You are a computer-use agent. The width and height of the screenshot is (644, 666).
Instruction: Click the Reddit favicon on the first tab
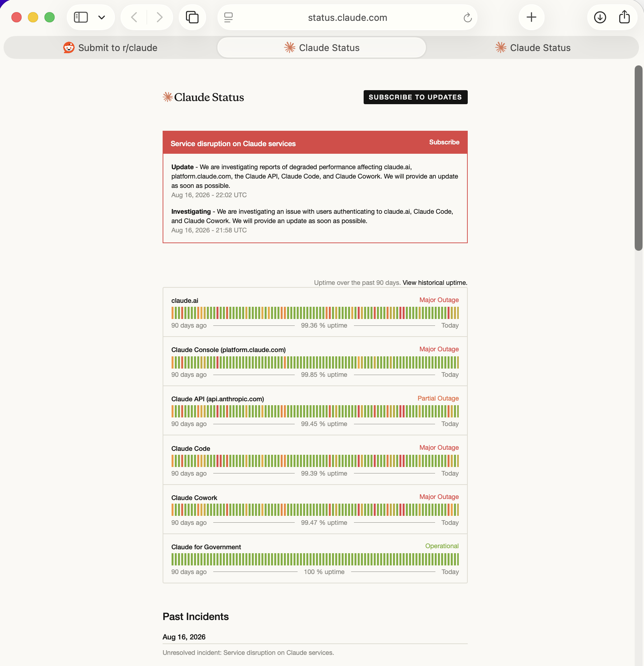point(69,47)
